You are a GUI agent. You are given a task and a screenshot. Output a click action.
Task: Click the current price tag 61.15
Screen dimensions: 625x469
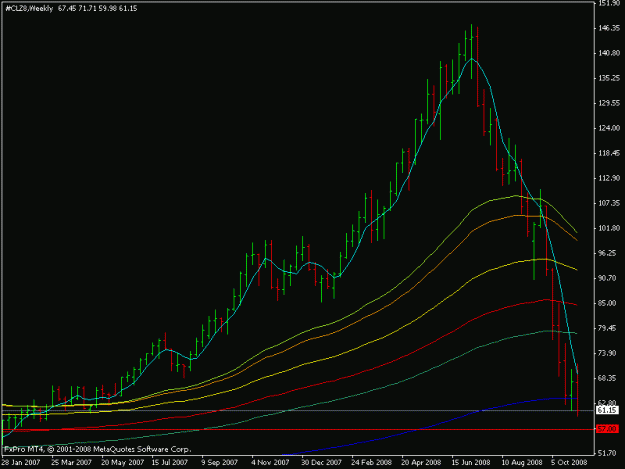pyautogui.click(x=607, y=410)
